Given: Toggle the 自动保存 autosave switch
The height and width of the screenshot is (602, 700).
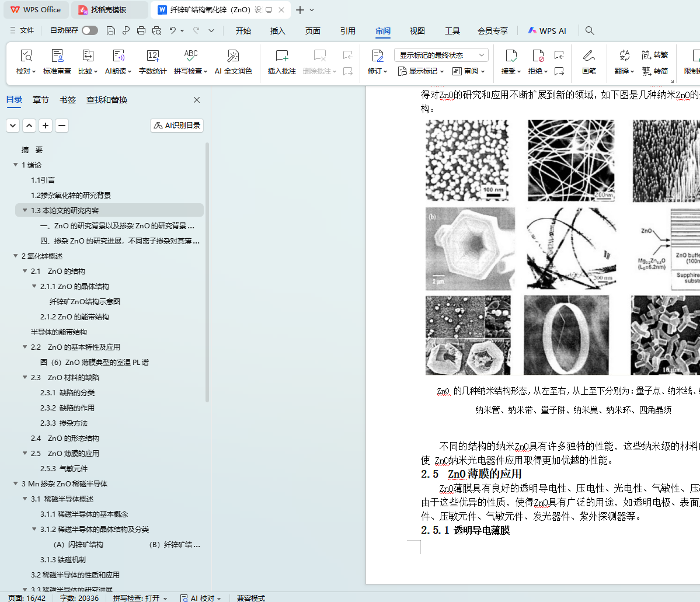Looking at the screenshot, I should tap(90, 30).
